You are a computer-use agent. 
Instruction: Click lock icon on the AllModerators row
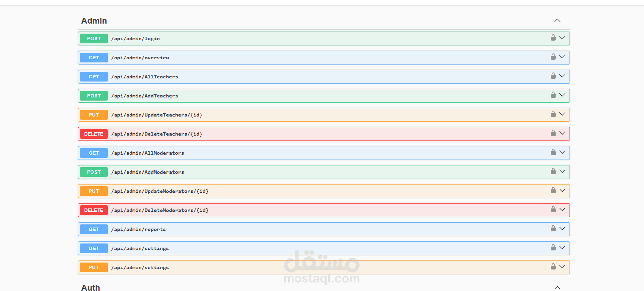click(x=553, y=152)
